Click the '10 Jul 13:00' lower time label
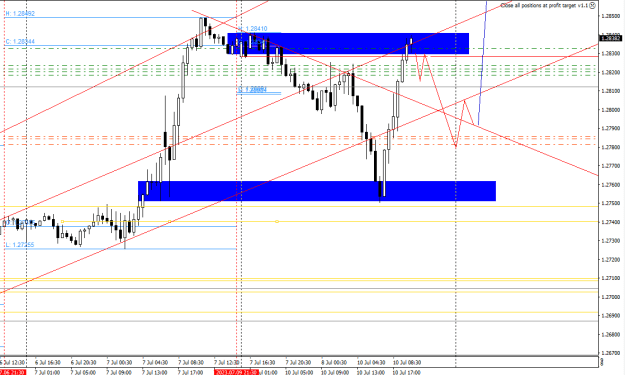The width and height of the screenshot is (625, 375). click(371, 372)
